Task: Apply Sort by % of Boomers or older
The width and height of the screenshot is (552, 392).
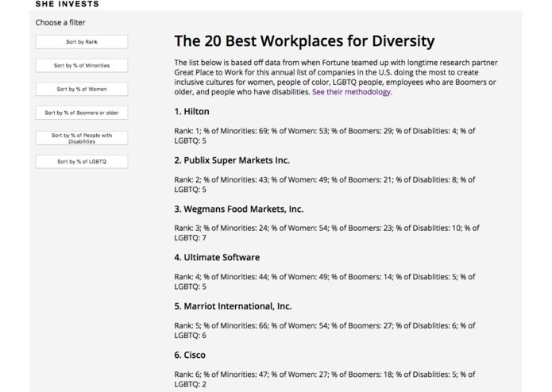Action: [x=82, y=113]
